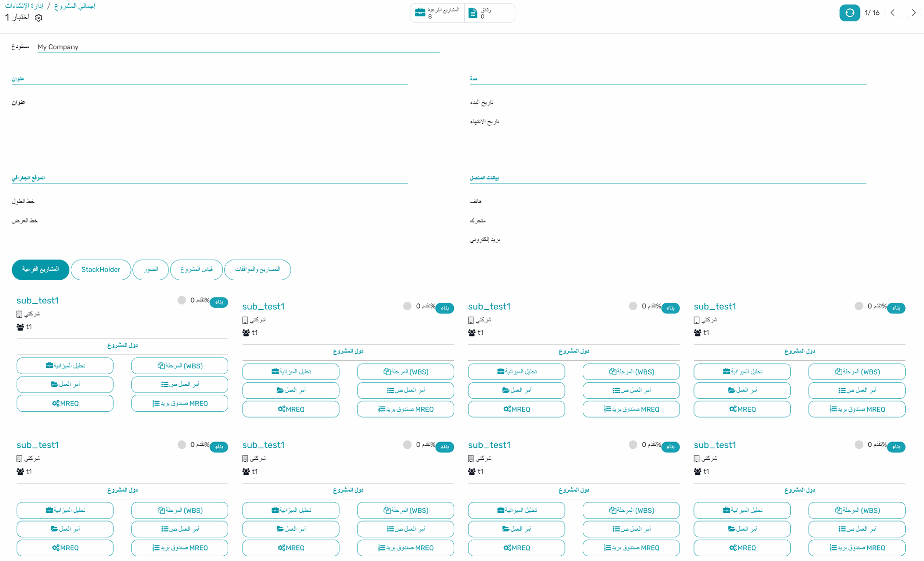
Task: Switch to StackHolder tab
Action: pos(101,270)
